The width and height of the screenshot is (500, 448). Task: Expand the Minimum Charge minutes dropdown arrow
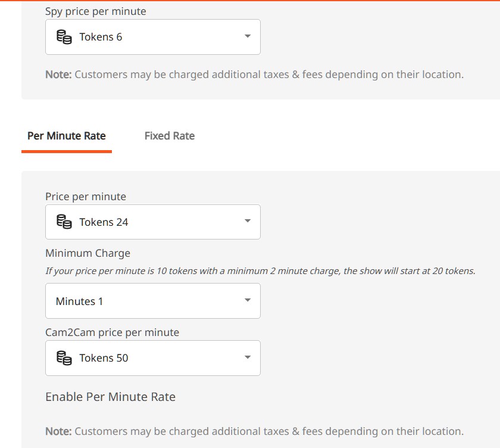[x=248, y=300]
